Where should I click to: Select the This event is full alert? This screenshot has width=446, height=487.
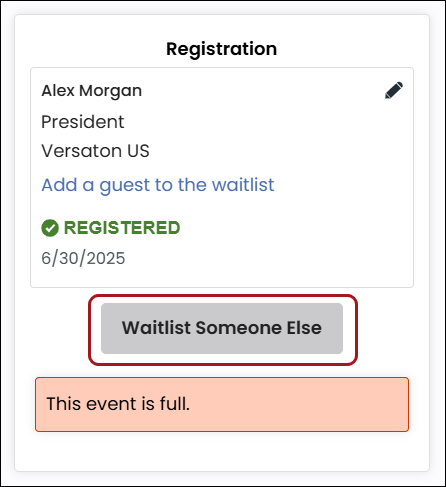(222, 404)
